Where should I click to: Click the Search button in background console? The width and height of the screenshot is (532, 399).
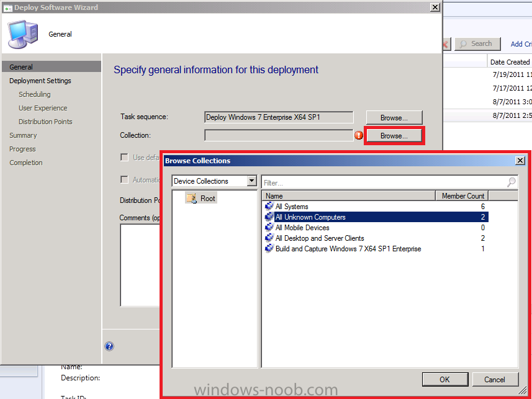478,44
